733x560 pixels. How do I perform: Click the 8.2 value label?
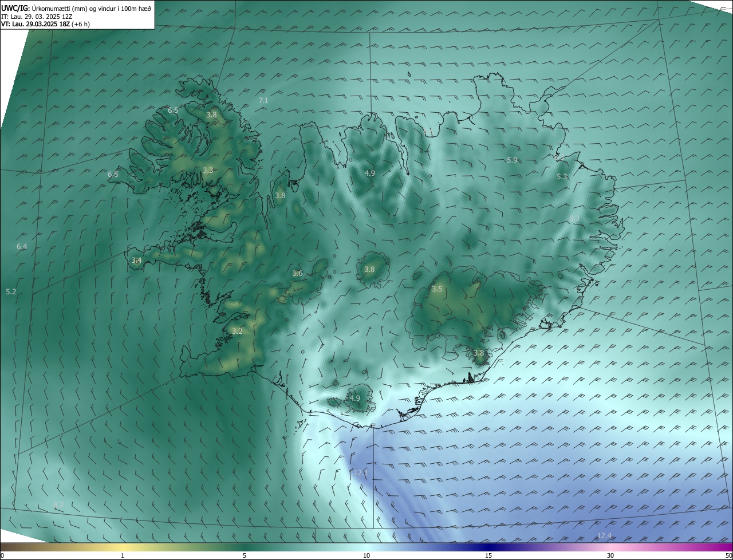[58, 504]
